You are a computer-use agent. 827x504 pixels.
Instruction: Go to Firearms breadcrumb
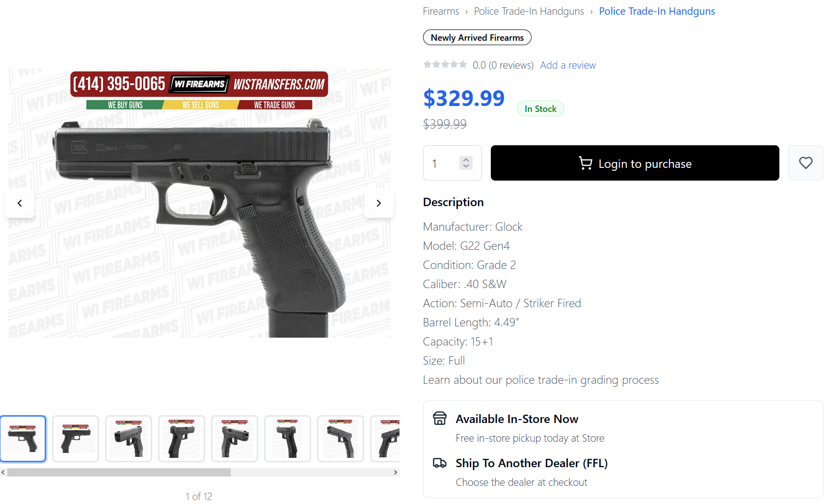click(x=441, y=11)
